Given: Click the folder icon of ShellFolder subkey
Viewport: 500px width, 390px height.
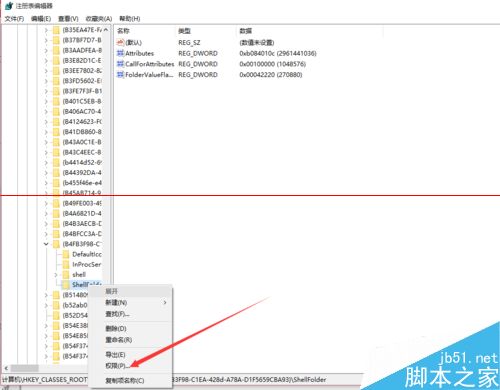Looking at the screenshot, I should pos(66,285).
